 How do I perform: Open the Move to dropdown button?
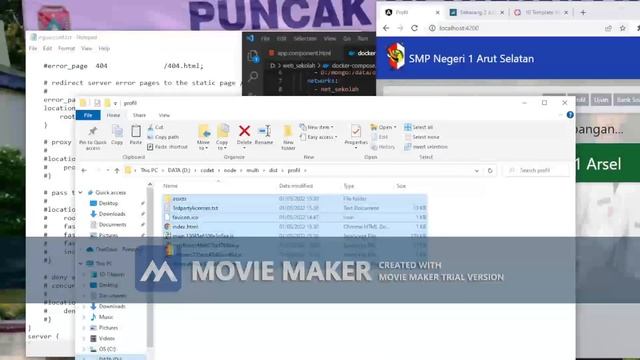point(203,138)
